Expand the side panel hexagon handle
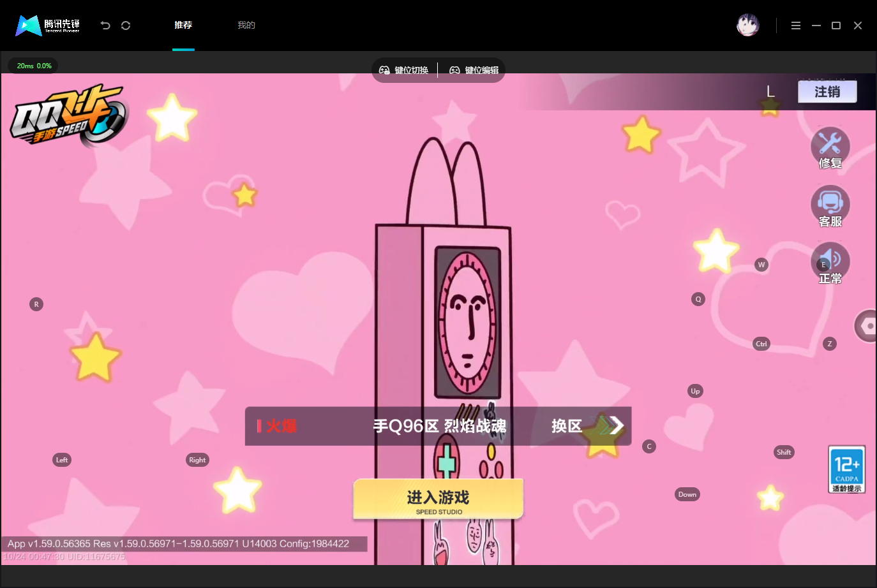The image size is (877, 588). (866, 326)
